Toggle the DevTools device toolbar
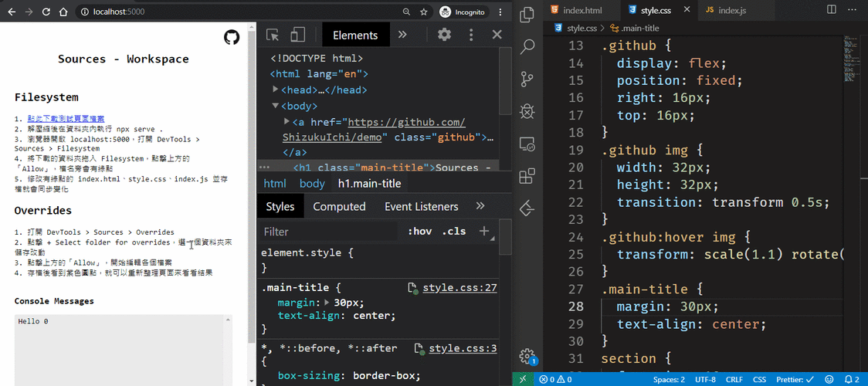This screenshot has width=868, height=386. coord(298,36)
